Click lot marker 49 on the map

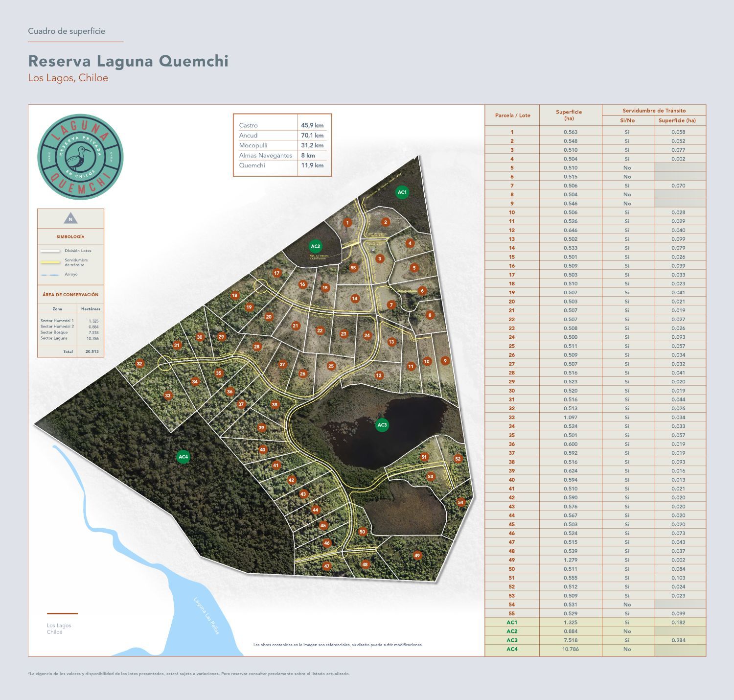coord(417,556)
